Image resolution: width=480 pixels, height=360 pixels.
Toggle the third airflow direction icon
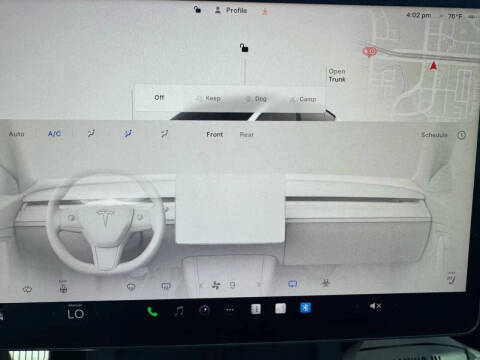(164, 134)
